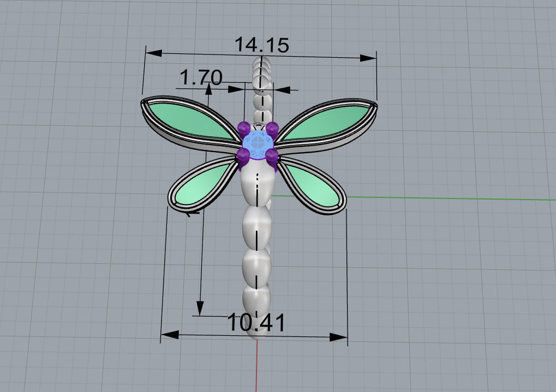Pick the blue center gemstone
Screen dimensions: 556x392
tap(258, 144)
